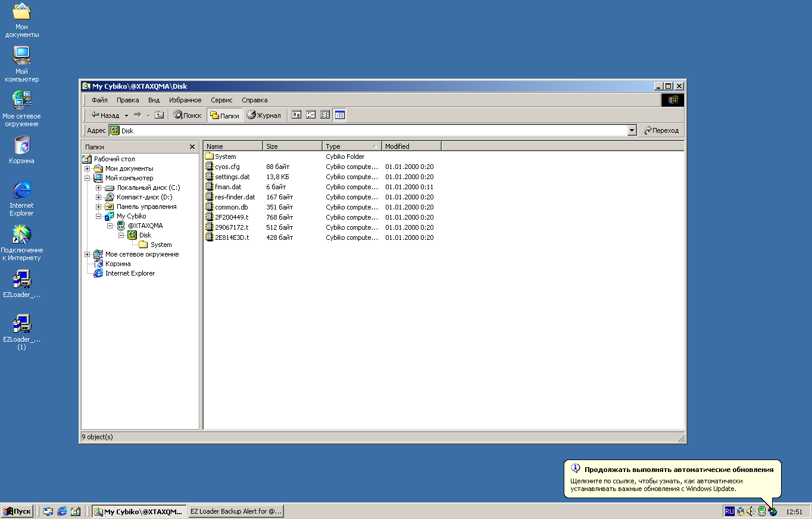Open the Справка menu
812x519 pixels.
point(255,100)
